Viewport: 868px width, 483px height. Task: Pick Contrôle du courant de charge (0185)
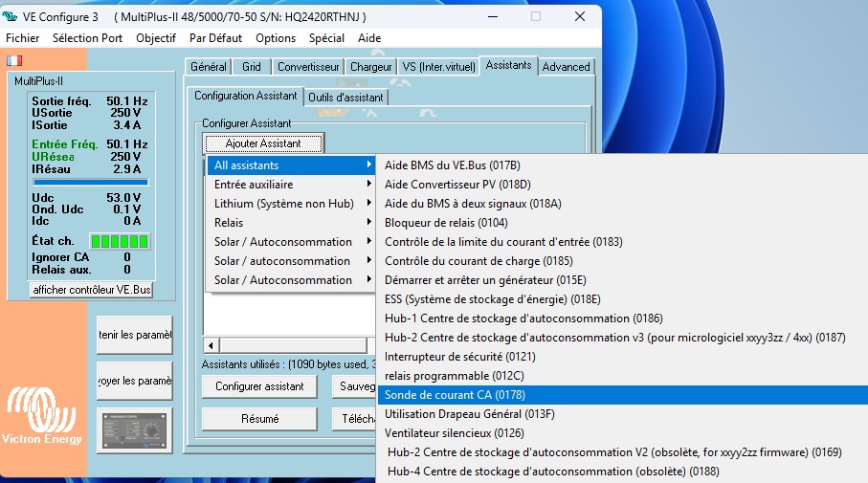pyautogui.click(x=622, y=260)
